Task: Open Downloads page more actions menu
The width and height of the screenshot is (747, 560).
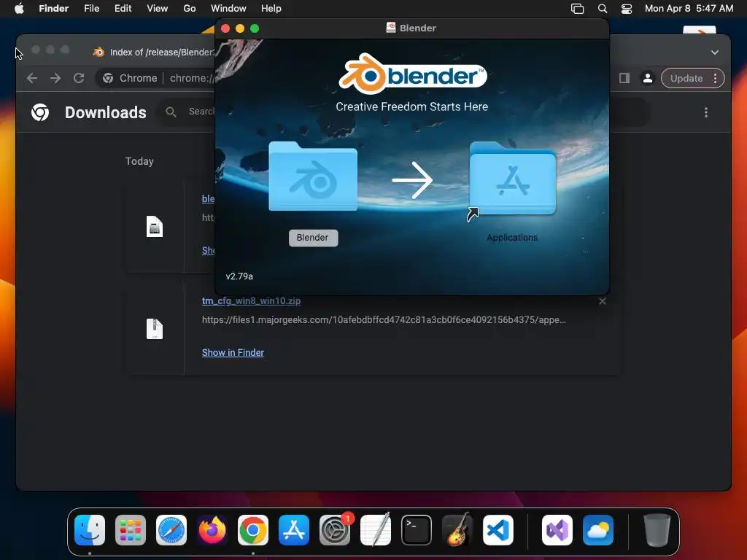Action: click(706, 112)
